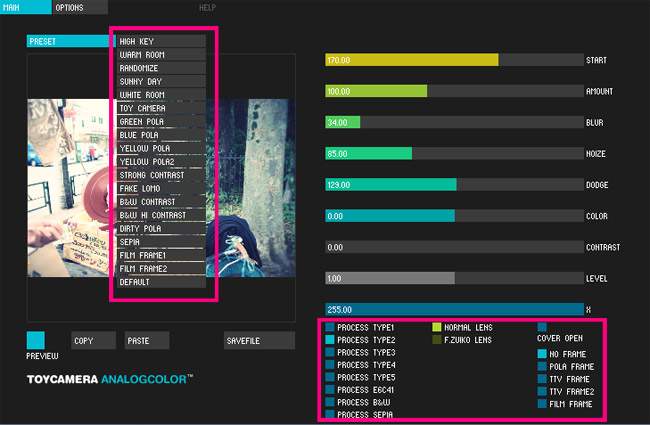Image resolution: width=650 pixels, height=425 pixels.
Task: Select the FILM FRAME1 preset
Action: (x=161, y=255)
